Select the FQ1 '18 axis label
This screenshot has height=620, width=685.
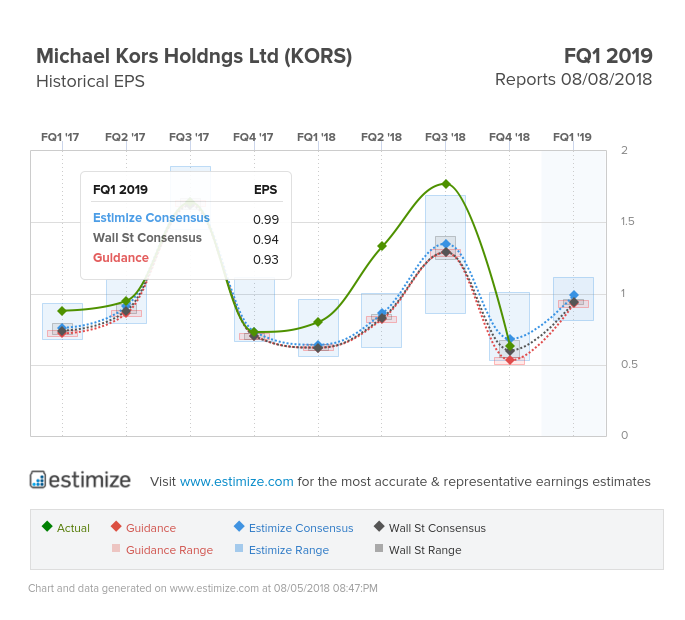(x=316, y=137)
